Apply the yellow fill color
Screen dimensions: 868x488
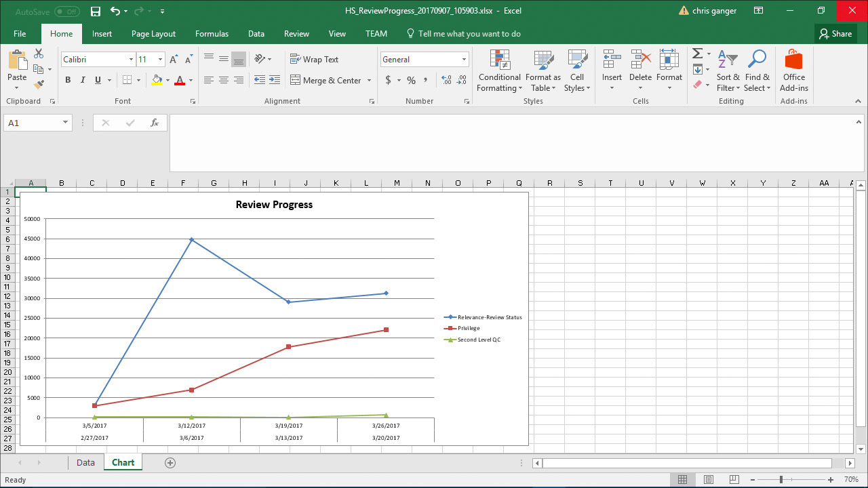[x=157, y=80]
